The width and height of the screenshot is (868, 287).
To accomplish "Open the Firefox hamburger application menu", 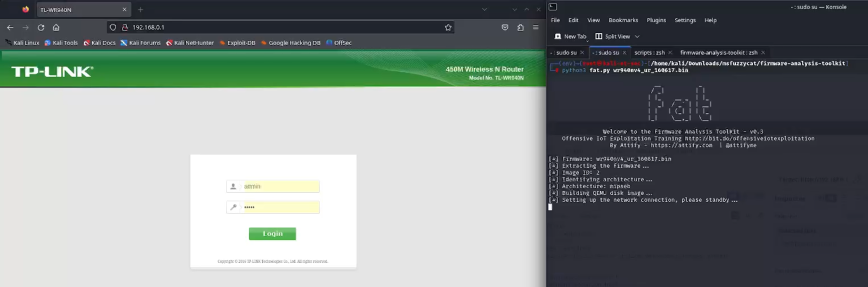I will pyautogui.click(x=536, y=27).
